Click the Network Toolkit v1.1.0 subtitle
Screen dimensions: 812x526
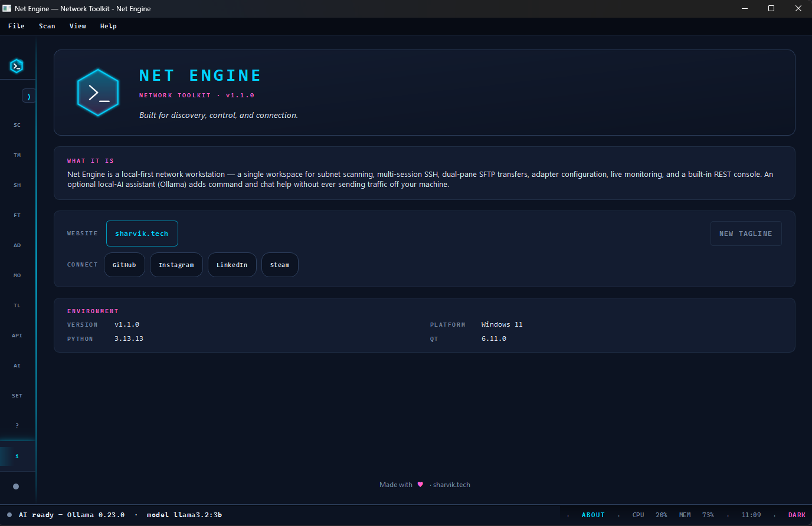pyautogui.click(x=197, y=95)
